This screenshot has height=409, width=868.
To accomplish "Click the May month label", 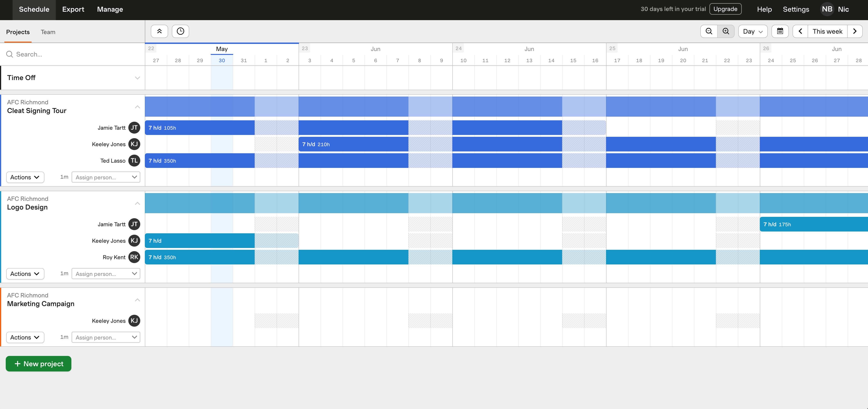I will pyautogui.click(x=222, y=49).
